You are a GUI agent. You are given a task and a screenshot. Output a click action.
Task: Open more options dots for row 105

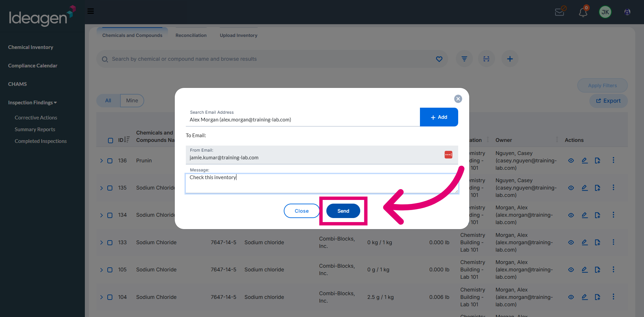[613, 269]
